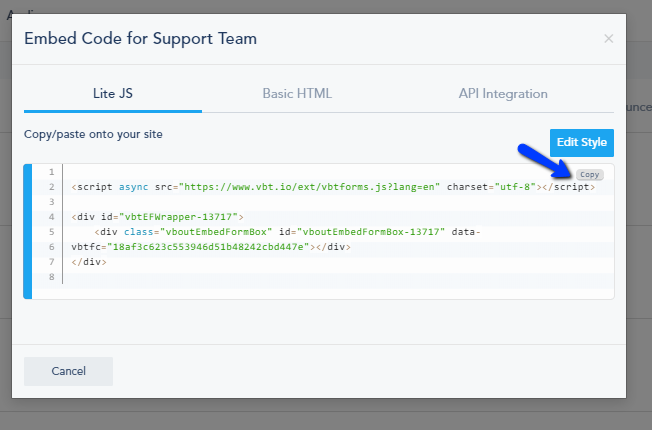
Task: Click line number 8 in the code gutter
Action: [x=52, y=277]
